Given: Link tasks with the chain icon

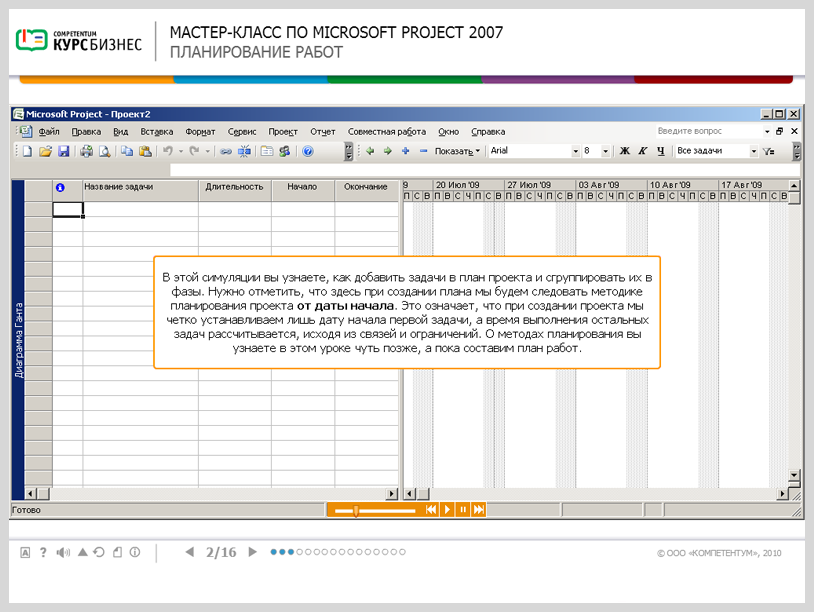Looking at the screenshot, I should 225,151.
